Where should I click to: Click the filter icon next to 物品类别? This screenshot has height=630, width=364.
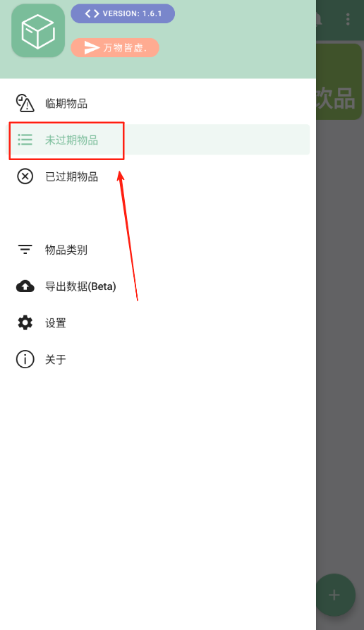25,250
